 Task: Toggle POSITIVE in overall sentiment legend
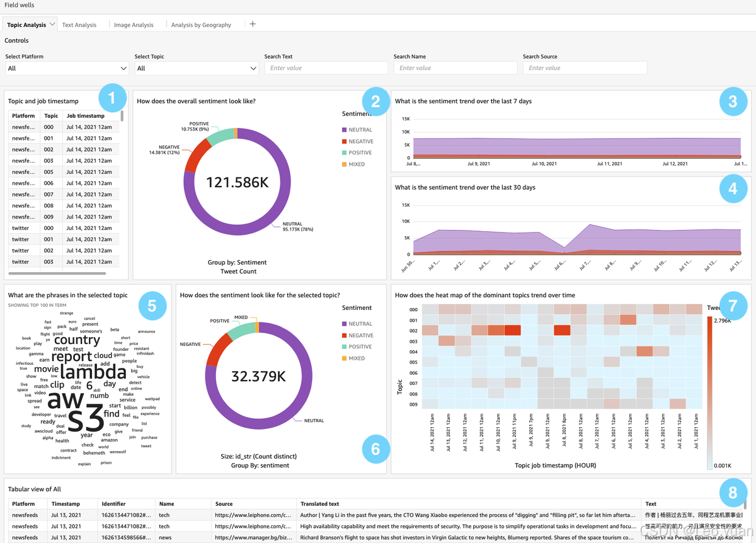(357, 153)
